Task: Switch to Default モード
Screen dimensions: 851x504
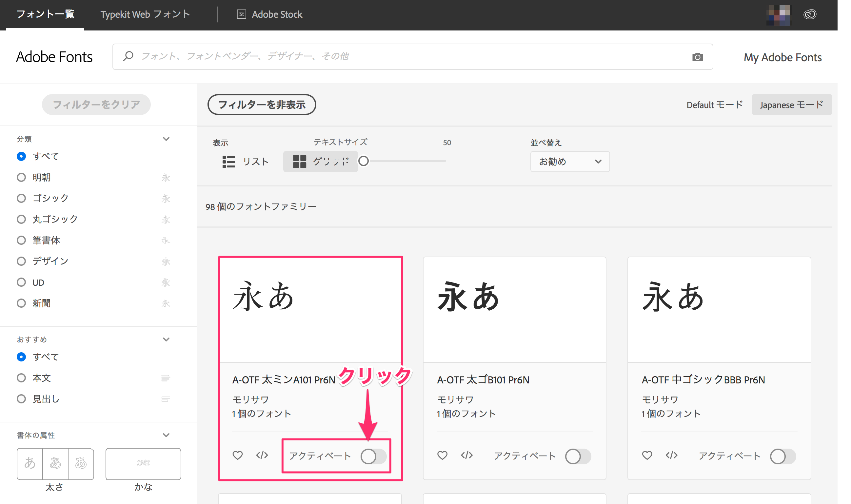Action: click(x=714, y=105)
